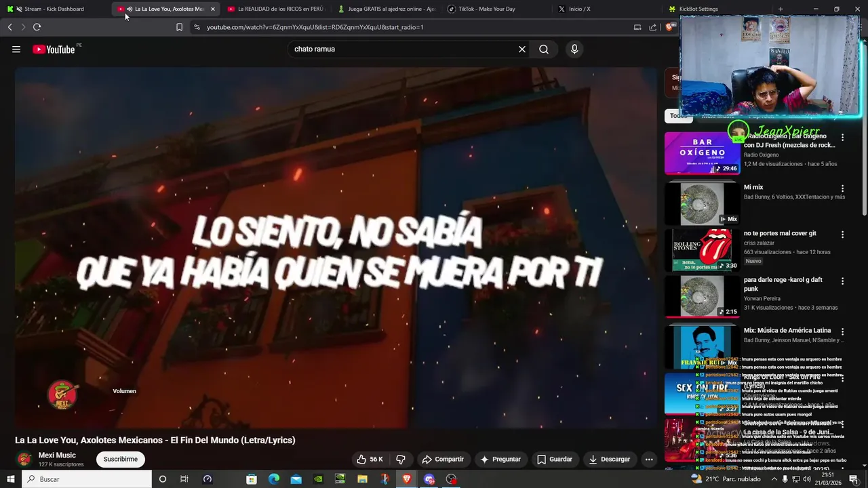Open options for Mi mix playlist
868x488 pixels.
[843, 188]
